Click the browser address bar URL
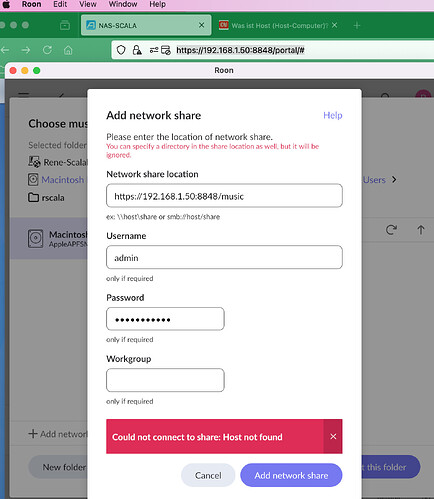The width and height of the screenshot is (434, 499). (240, 50)
